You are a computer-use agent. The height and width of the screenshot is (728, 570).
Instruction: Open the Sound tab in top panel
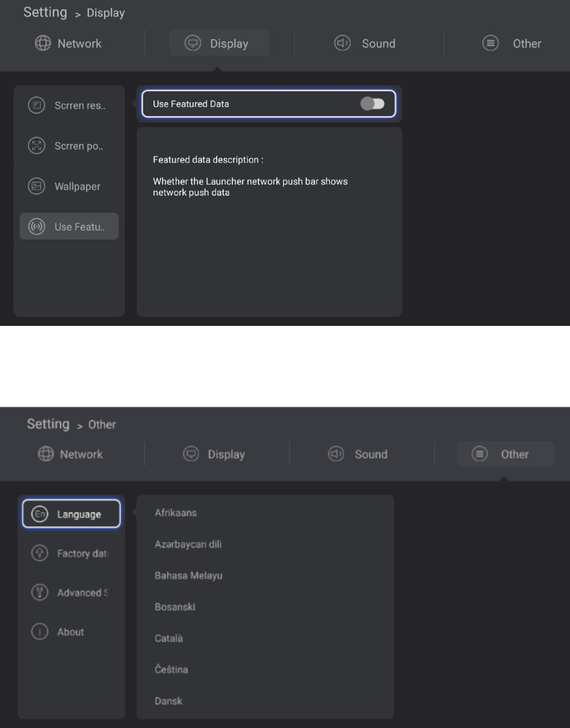point(365,44)
